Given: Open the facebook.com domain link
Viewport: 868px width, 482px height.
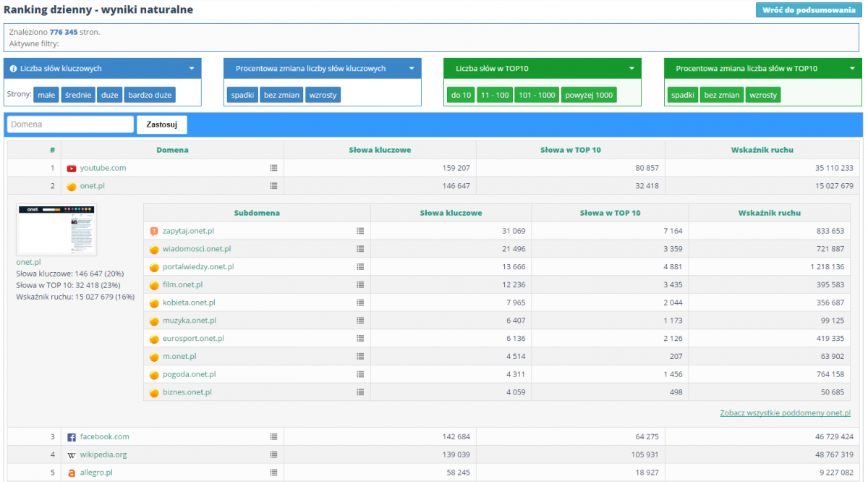Looking at the screenshot, I should coord(104,437).
